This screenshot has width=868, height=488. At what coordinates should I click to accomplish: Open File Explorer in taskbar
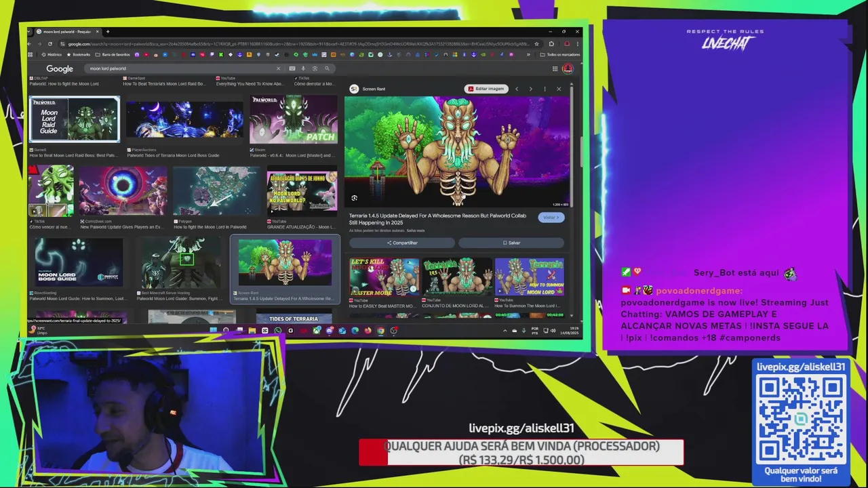tap(252, 331)
